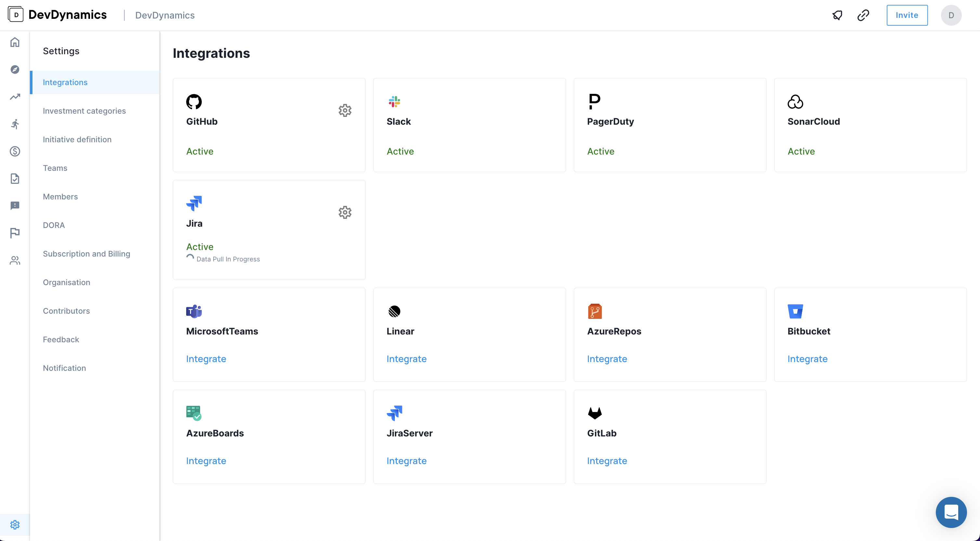Go to Subscription and Billing settings
The width and height of the screenshot is (980, 541).
point(86,254)
